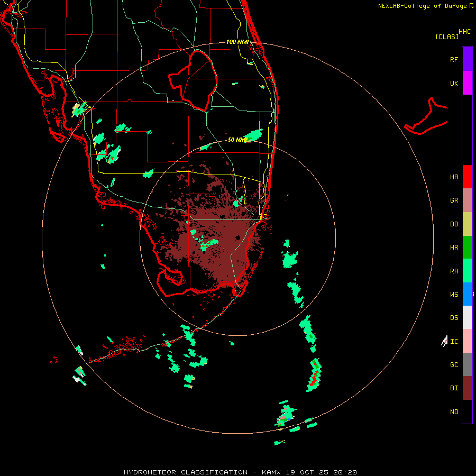Image resolution: width=476 pixels, height=476 pixels.
Task: Click the black radar site dot
Action: [237, 237]
